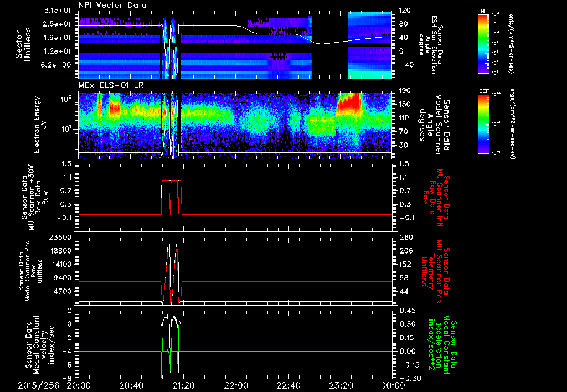
Task: Click the 'Model Scanner Pos Raw unitless' axis label
Action: click(x=29, y=271)
